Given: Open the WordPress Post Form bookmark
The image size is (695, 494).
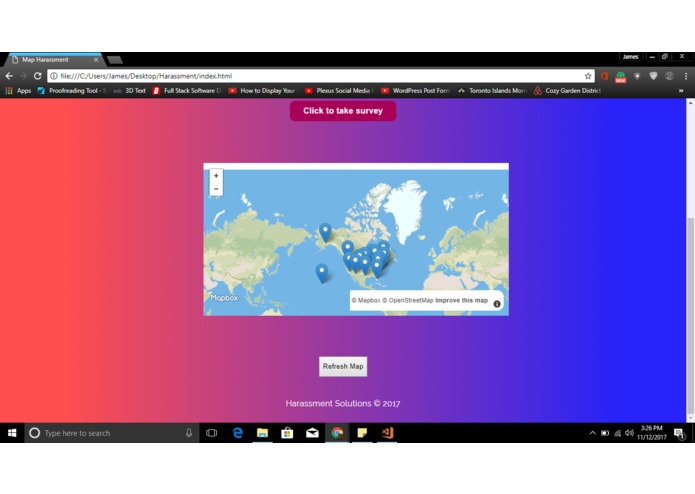Looking at the screenshot, I should tap(415, 91).
